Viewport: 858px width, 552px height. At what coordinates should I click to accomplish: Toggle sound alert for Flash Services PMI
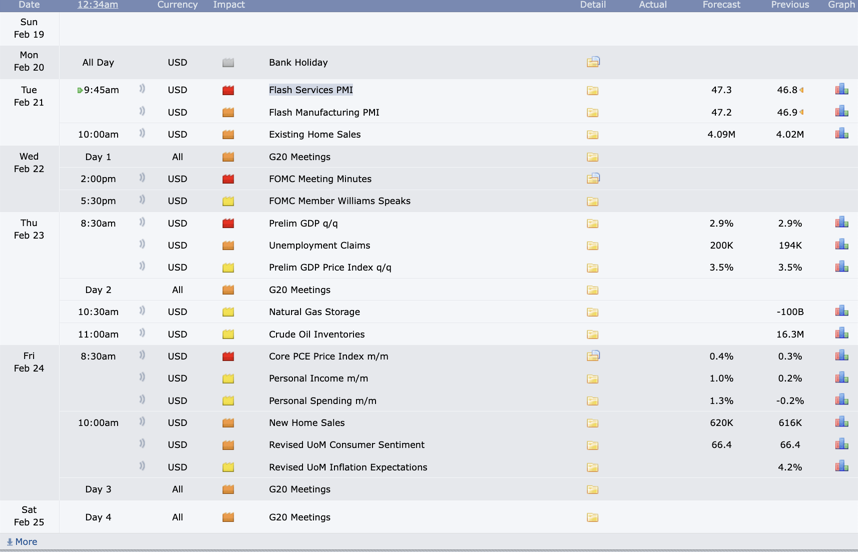coord(142,90)
